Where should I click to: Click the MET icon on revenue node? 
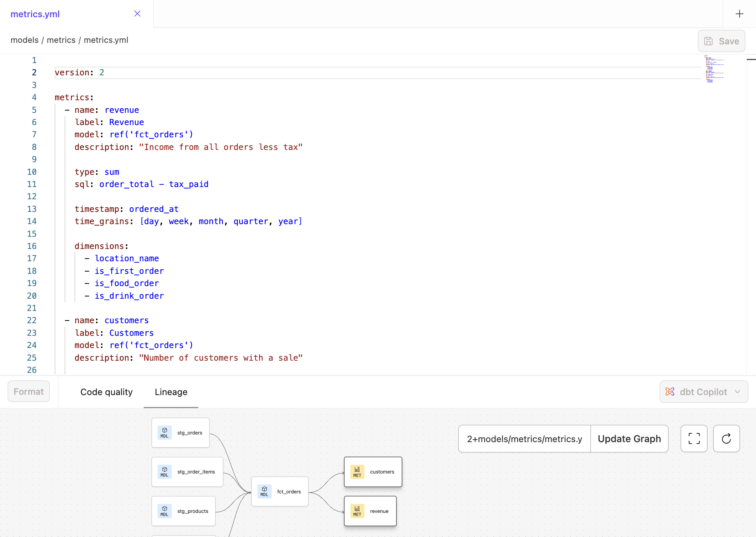click(x=357, y=511)
